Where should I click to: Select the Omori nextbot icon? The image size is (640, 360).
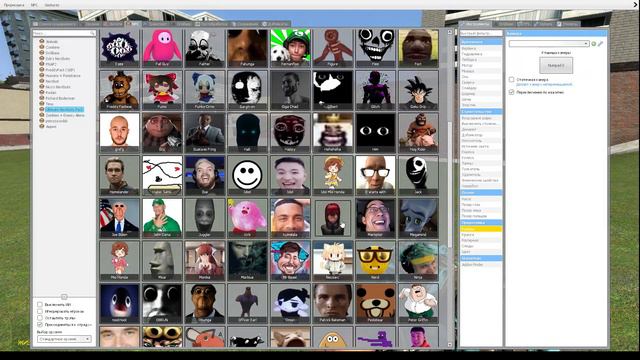pos(290,303)
